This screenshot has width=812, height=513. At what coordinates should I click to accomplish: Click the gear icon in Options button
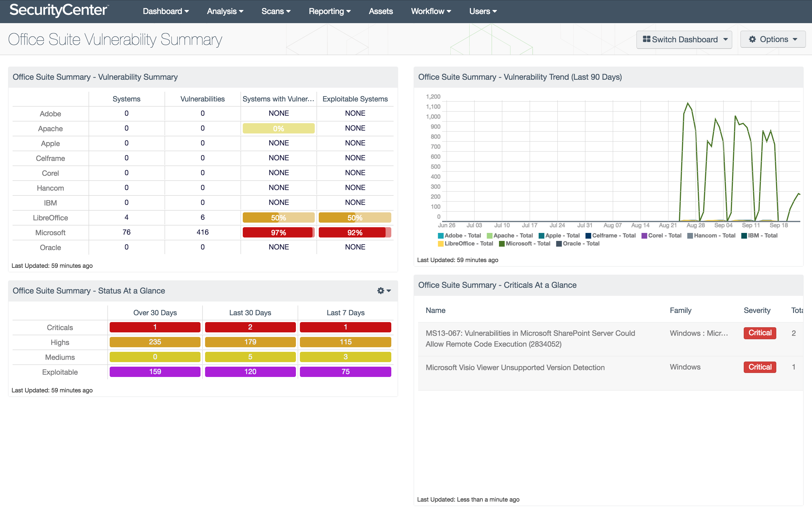coord(752,39)
